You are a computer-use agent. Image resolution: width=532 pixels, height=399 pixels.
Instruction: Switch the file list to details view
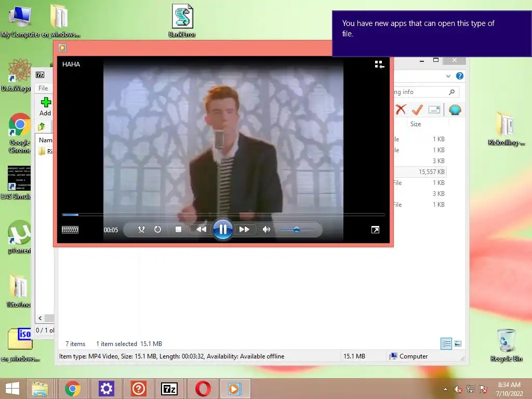(446, 344)
